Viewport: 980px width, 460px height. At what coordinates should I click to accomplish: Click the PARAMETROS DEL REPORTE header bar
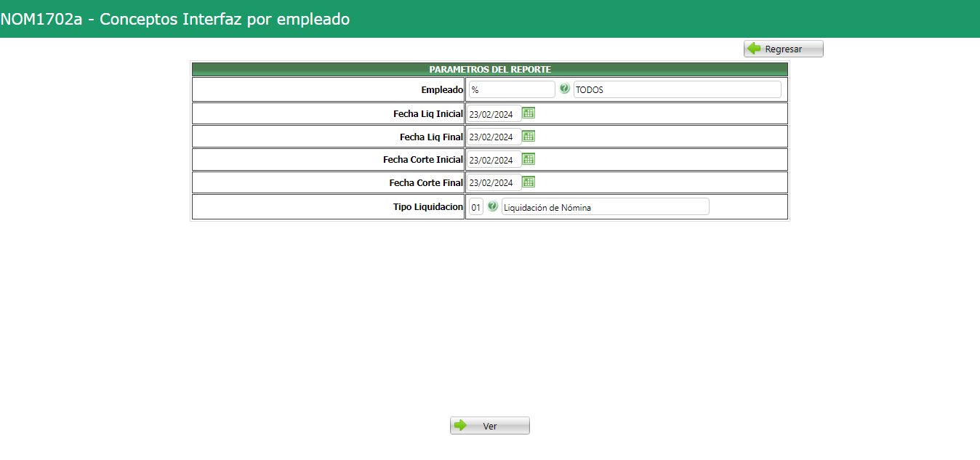[489, 68]
